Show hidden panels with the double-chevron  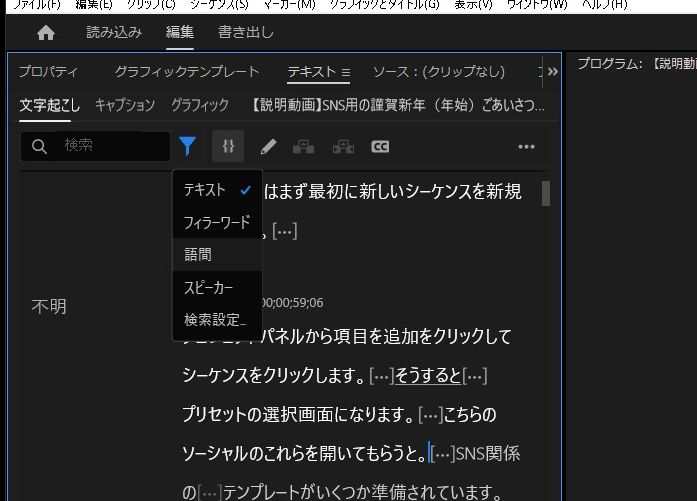click(x=552, y=72)
